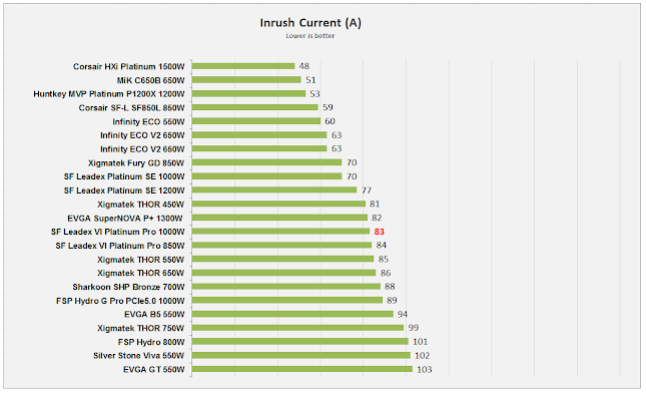Click the red highlighted value 83
This screenshot has height=400, width=646.
pos(380,231)
